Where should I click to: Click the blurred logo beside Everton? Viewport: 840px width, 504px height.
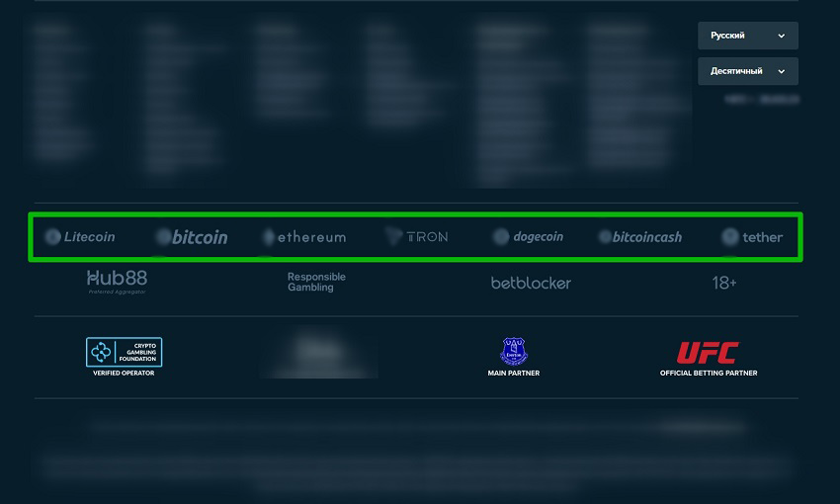tap(319, 354)
